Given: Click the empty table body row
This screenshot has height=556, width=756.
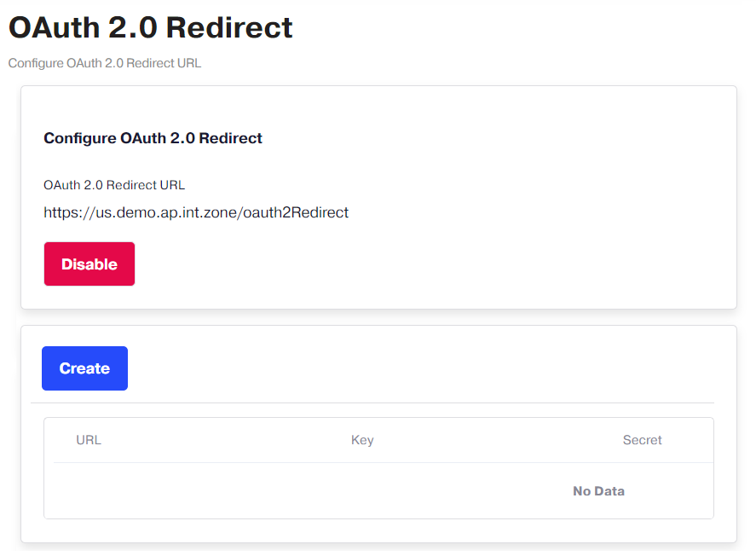Looking at the screenshot, I should coord(379,491).
